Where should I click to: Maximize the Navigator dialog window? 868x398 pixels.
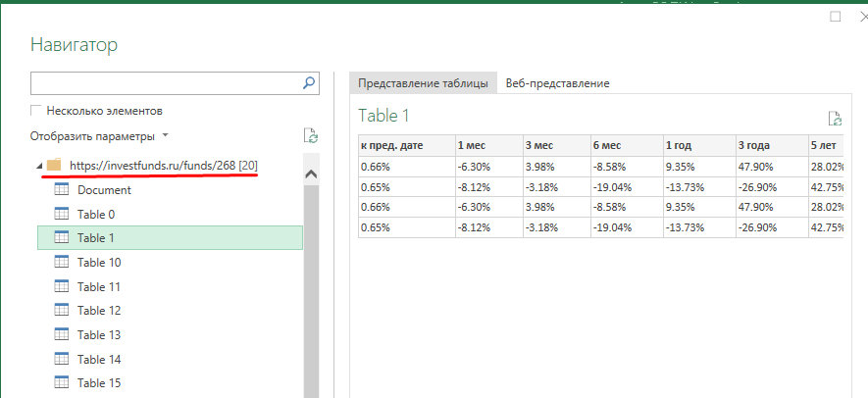click(x=836, y=17)
